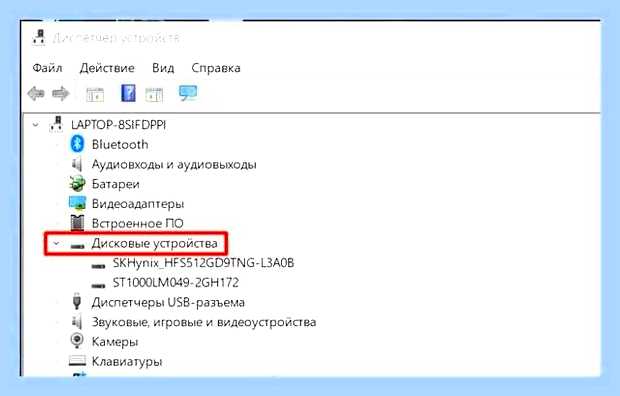Select the SKHynix_HFS512GD9TNG-L3A0B disk

point(203,263)
